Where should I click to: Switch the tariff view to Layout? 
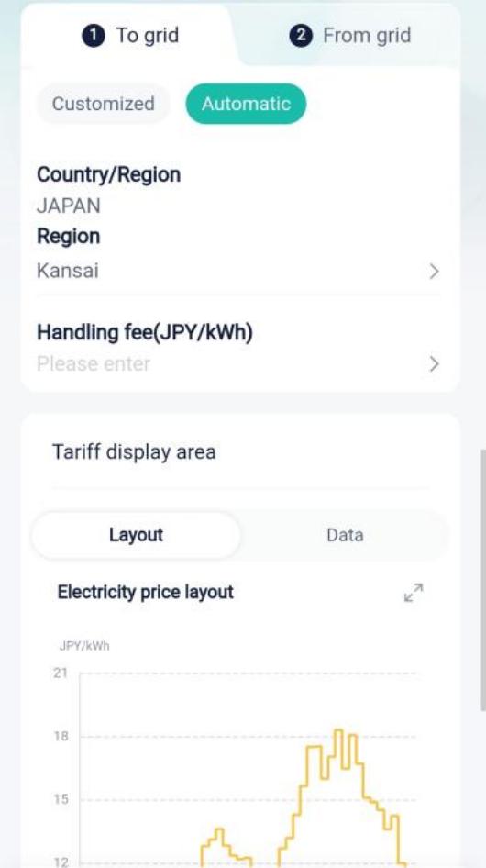136,535
